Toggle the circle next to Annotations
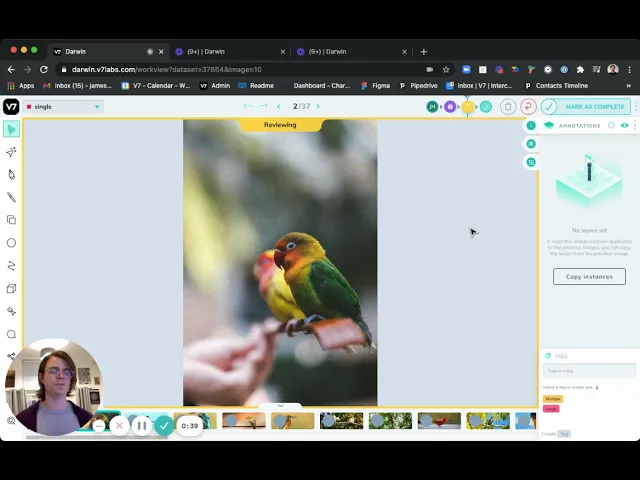The height and width of the screenshot is (480, 640). click(611, 125)
